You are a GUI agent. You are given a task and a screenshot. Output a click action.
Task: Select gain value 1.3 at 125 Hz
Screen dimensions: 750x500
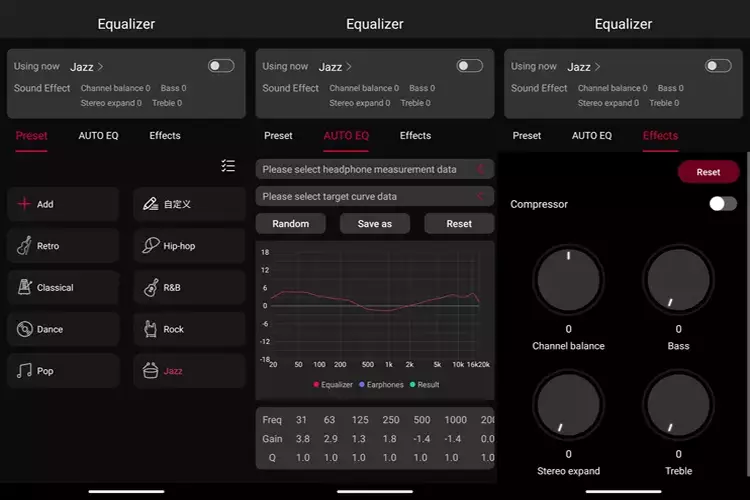(359, 438)
